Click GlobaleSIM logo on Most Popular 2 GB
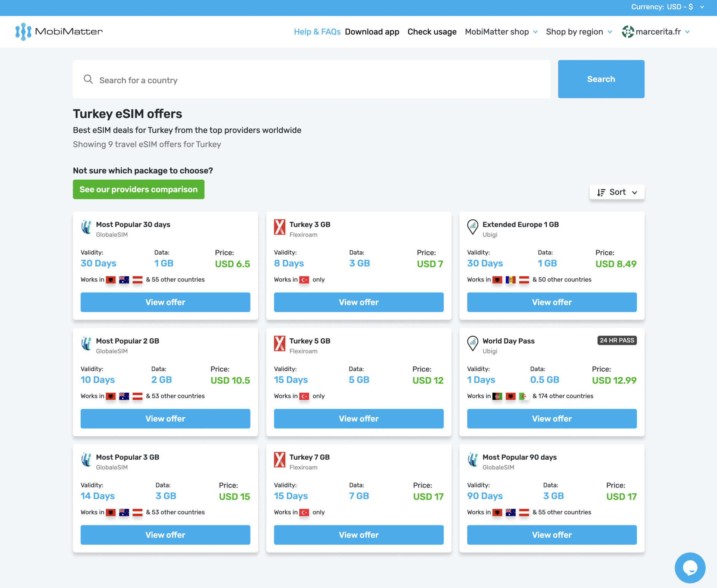Screen dimensions: 717x588 [x=87, y=344]
